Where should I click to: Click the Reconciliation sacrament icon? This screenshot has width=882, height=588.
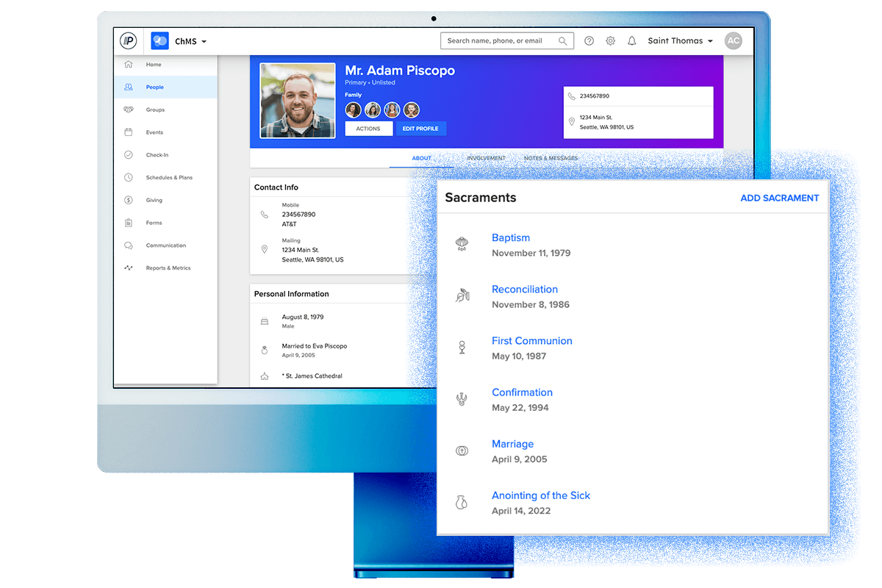tap(462, 296)
